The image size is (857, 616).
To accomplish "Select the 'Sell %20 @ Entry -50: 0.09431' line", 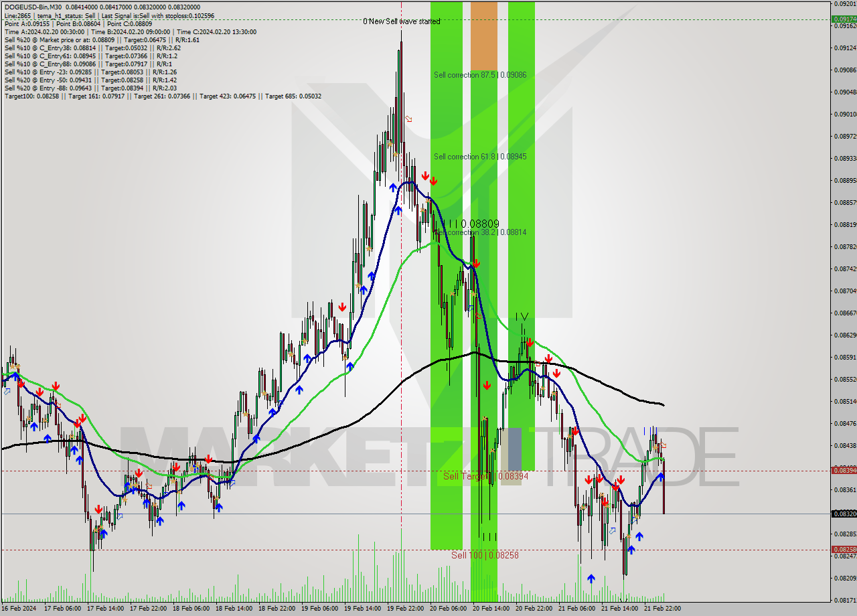I will tap(90, 80).
